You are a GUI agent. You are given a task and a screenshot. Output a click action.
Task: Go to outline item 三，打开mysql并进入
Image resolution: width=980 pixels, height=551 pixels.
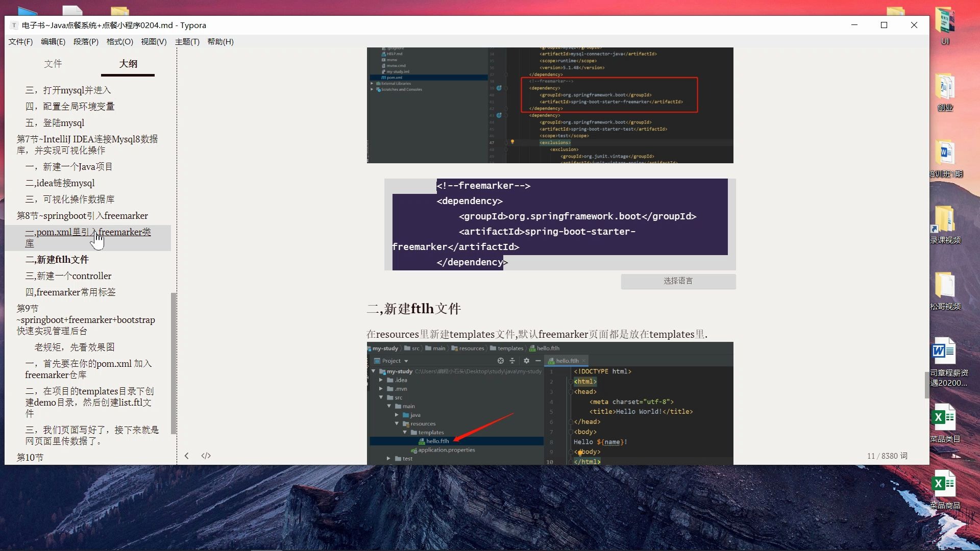(68, 90)
